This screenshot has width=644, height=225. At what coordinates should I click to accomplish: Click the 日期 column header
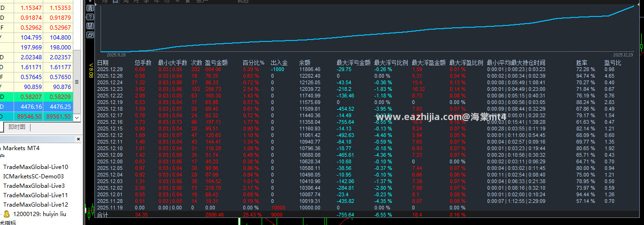(x=102, y=63)
